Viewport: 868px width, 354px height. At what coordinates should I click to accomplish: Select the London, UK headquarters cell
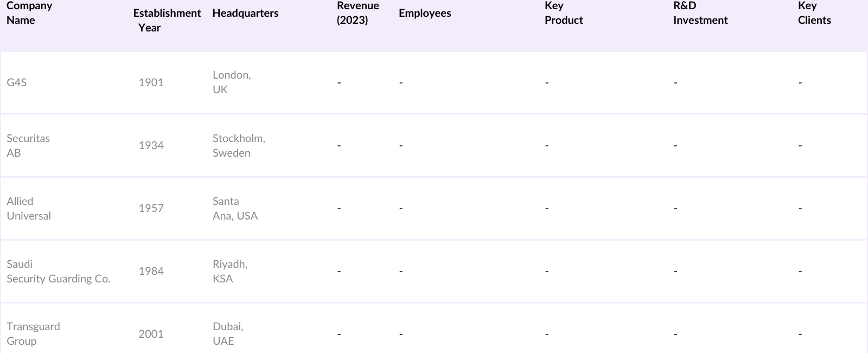232,82
